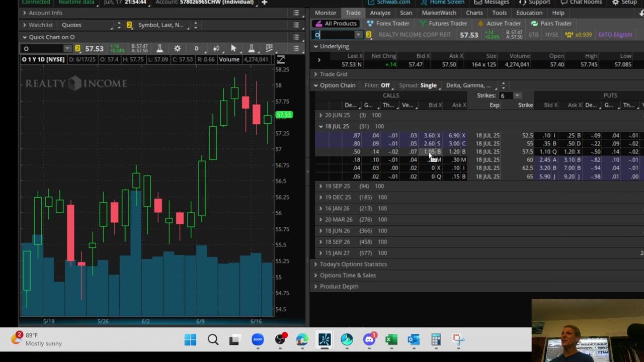The image size is (644, 362).
Task: Expand the 19 DEC 25 expiration row
Action: [320, 197]
